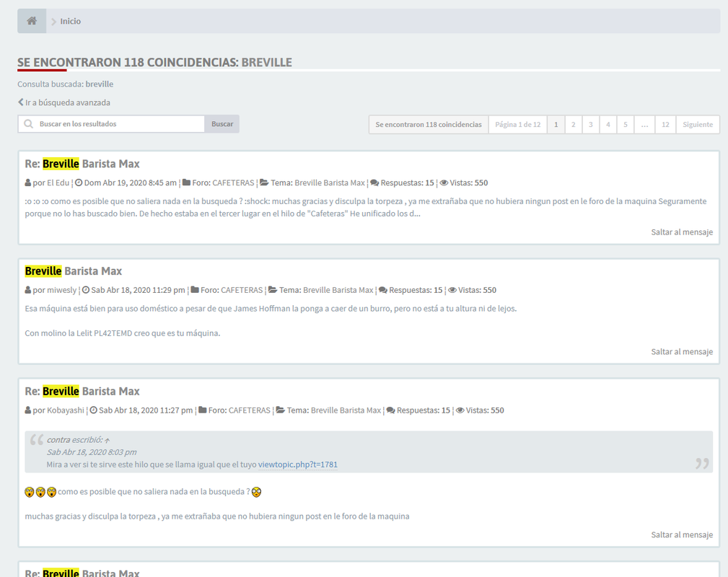728x577 pixels.
Task: Open CAFETERAS forum in Kobayashi post
Action: click(x=250, y=410)
